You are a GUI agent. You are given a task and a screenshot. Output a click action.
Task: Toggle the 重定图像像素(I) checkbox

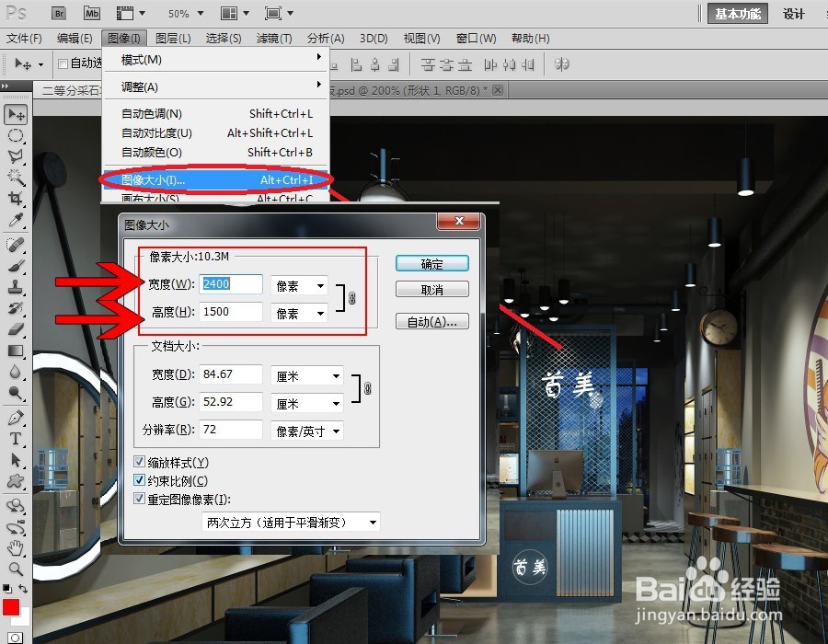(x=140, y=499)
